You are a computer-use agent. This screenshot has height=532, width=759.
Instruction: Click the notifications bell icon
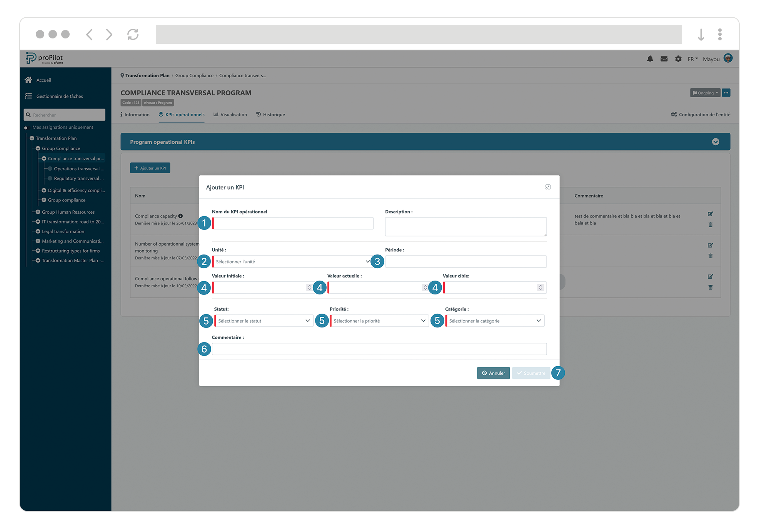click(650, 59)
